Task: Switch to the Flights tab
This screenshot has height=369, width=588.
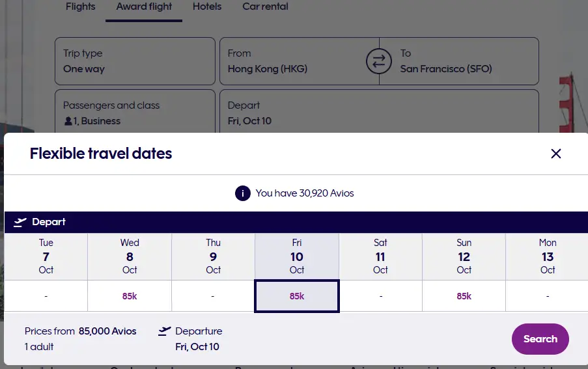Action: (81, 7)
